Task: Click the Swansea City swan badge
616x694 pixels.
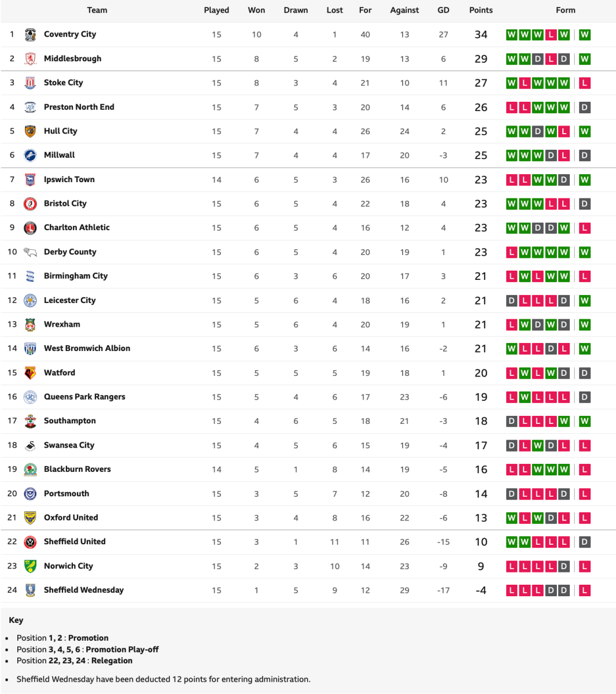Action: pyautogui.click(x=31, y=445)
